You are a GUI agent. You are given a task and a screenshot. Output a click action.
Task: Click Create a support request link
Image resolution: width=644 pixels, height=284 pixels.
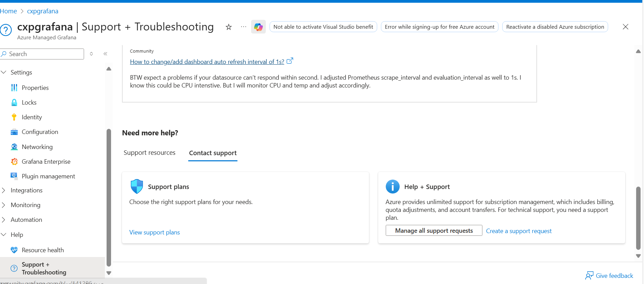point(519,231)
